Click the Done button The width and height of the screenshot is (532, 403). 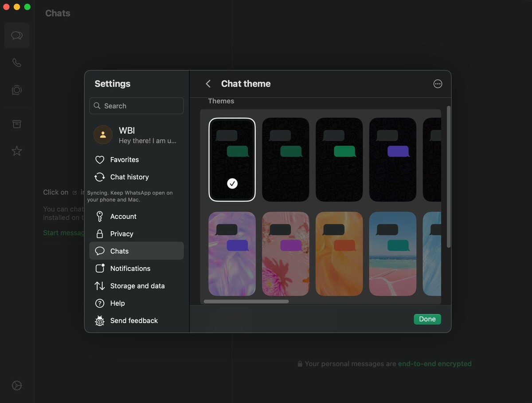coord(427,319)
